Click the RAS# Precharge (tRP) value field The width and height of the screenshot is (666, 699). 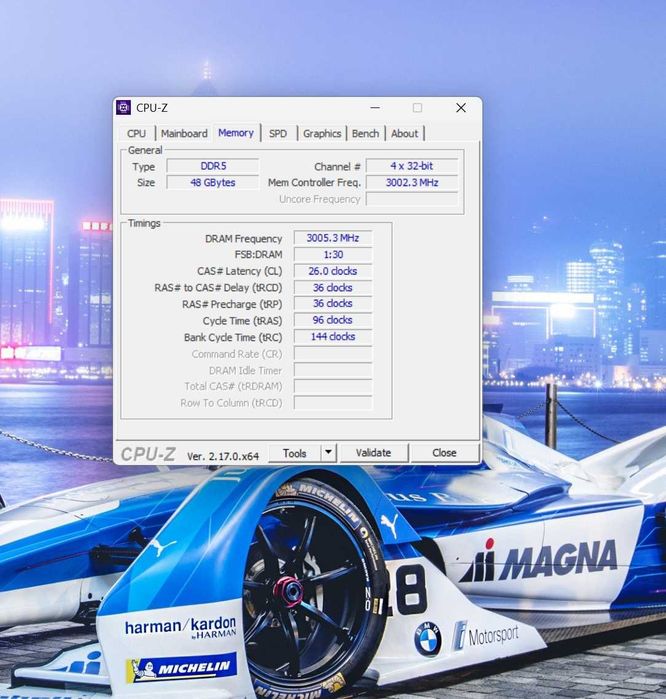click(333, 304)
